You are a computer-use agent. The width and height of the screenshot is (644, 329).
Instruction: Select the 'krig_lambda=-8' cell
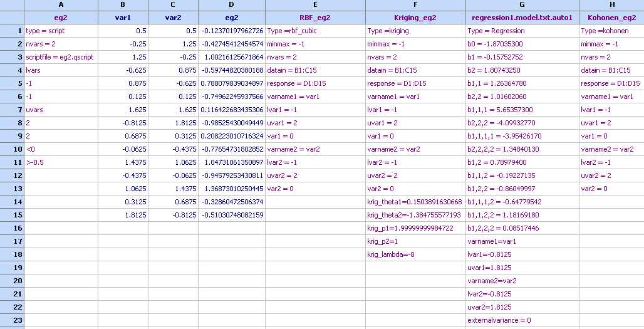point(415,254)
